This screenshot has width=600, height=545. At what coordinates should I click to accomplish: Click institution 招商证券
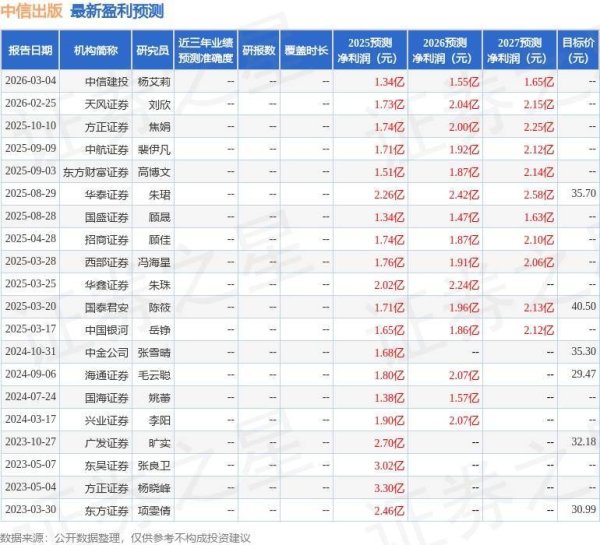106,240
